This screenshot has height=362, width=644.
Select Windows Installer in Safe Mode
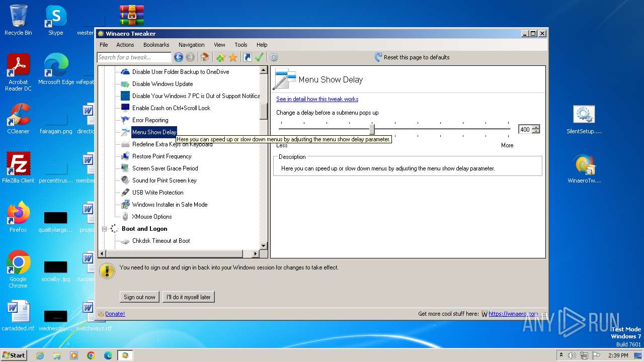[170, 205]
